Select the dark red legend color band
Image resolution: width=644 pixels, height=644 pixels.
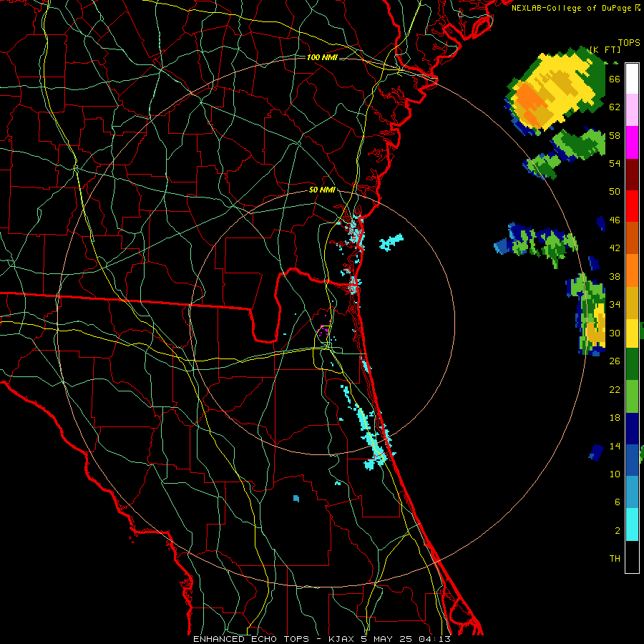pyautogui.click(x=632, y=174)
